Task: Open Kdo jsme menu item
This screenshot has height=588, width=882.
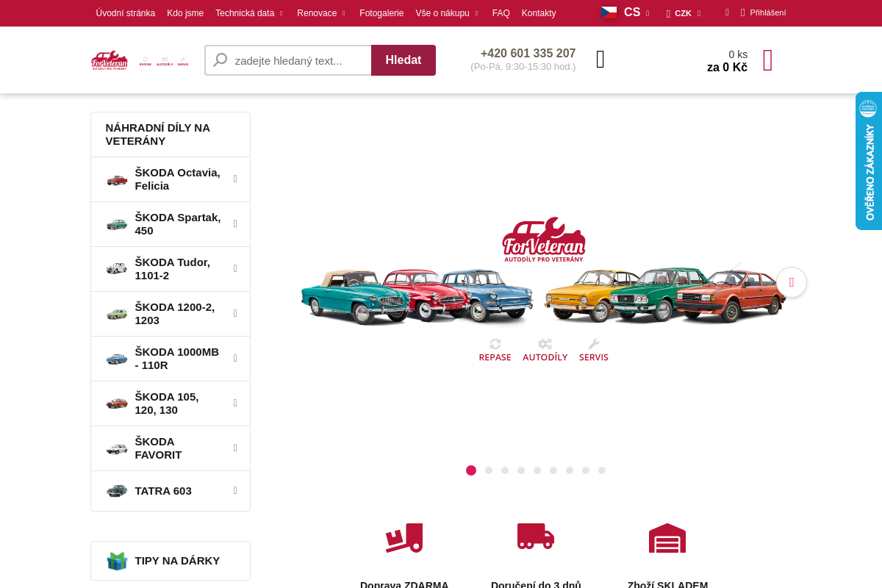Action: (185, 13)
